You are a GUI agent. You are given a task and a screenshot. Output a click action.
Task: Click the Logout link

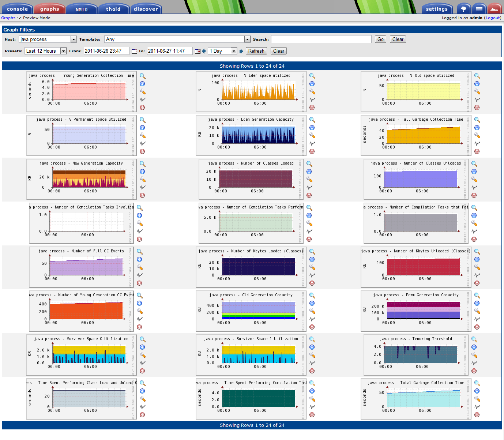pos(493,18)
